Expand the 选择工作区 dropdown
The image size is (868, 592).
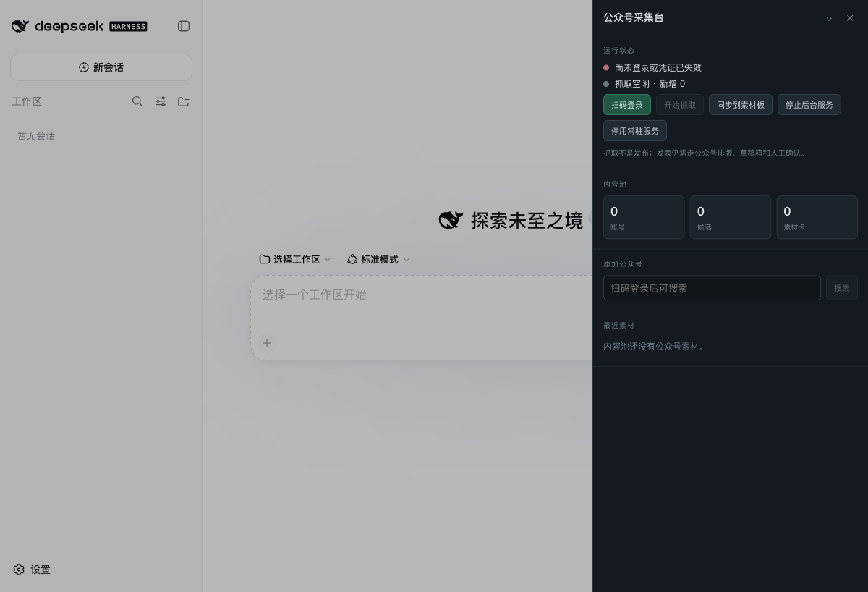click(x=295, y=259)
